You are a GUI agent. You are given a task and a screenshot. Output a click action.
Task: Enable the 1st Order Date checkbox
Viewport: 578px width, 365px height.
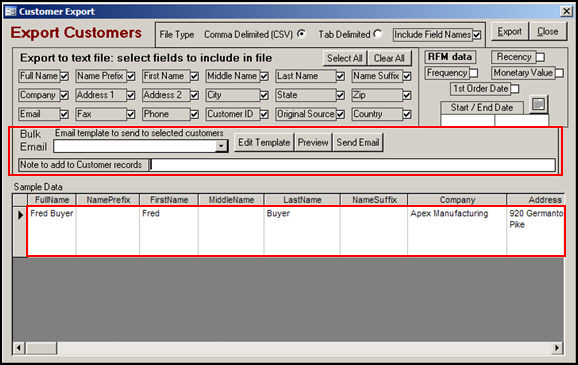pyautogui.click(x=515, y=89)
